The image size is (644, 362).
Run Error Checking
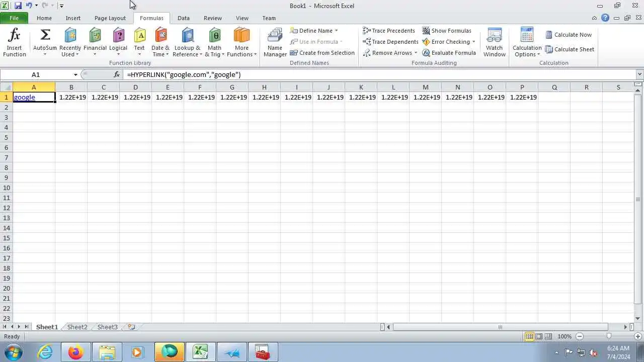[x=446, y=42]
